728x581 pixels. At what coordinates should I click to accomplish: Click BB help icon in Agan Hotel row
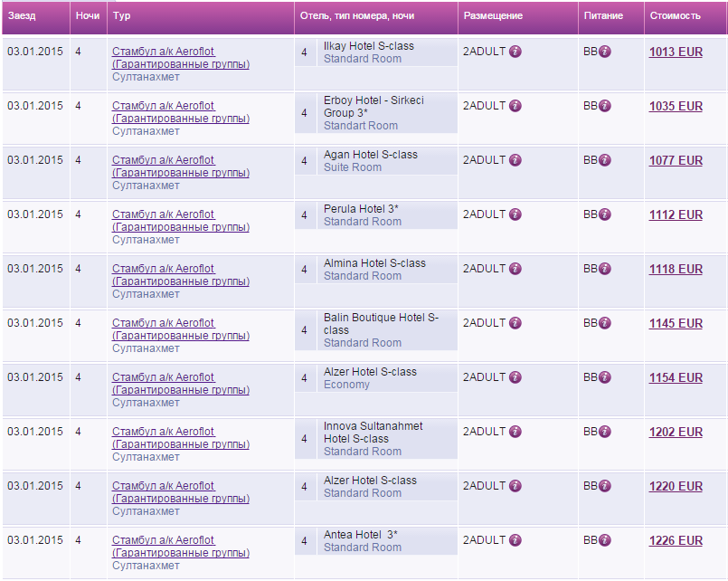(605, 160)
